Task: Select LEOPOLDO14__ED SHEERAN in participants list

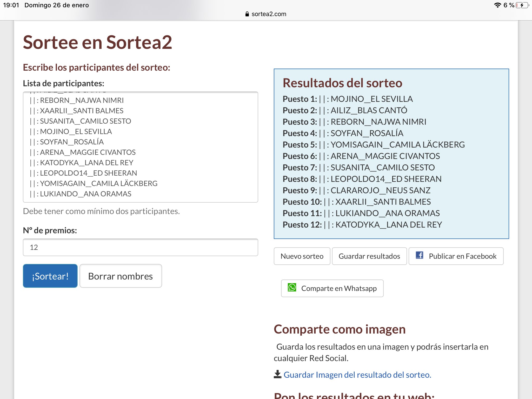Action: pyautogui.click(x=83, y=173)
